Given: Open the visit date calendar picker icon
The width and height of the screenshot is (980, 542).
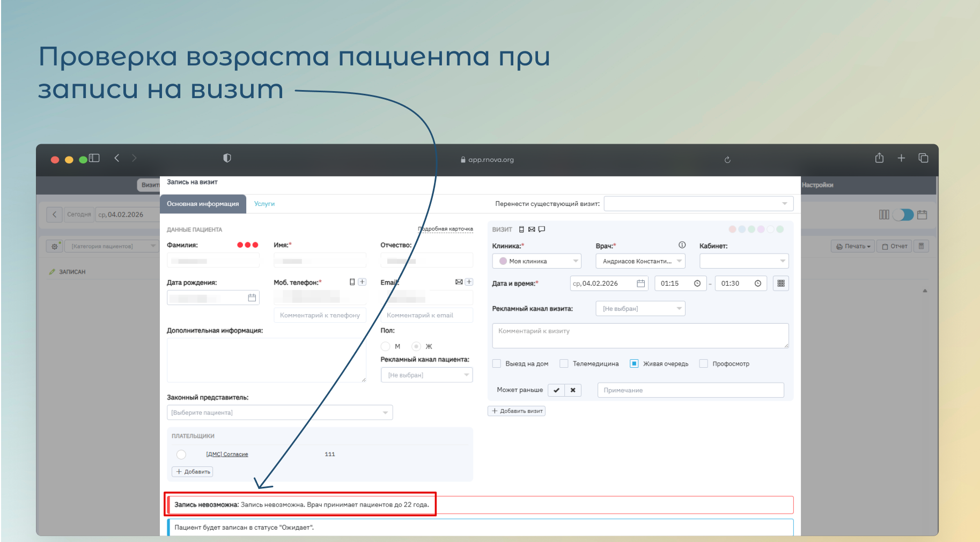Looking at the screenshot, I should tap(640, 284).
